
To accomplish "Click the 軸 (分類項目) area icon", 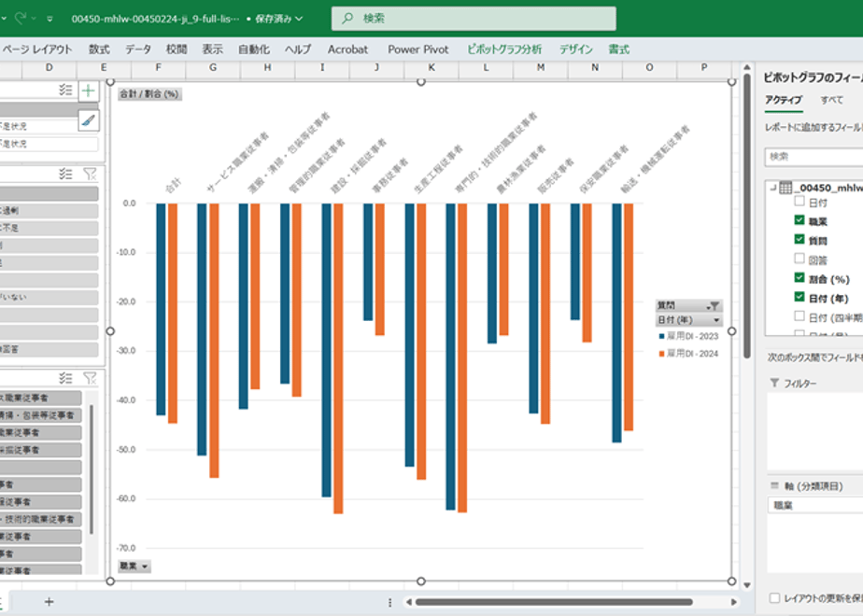I will [x=774, y=485].
